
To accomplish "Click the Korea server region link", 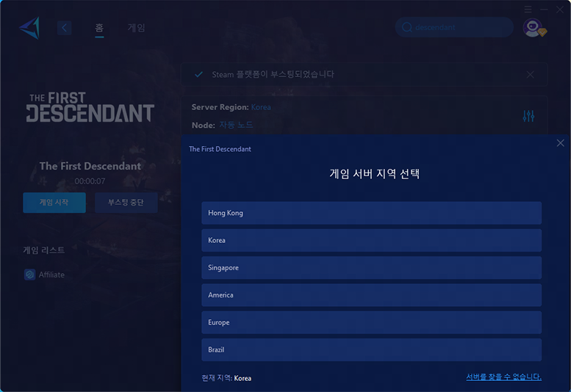I will pyautogui.click(x=261, y=107).
